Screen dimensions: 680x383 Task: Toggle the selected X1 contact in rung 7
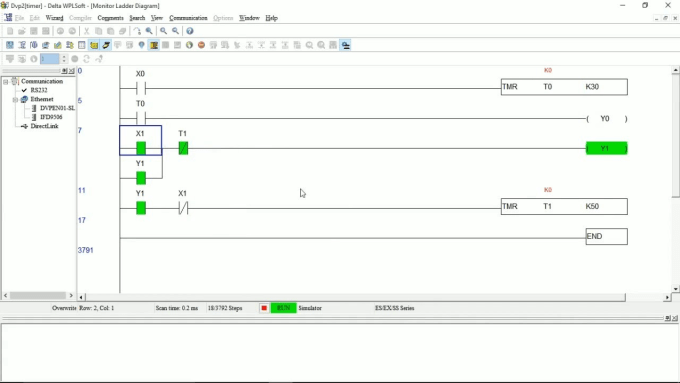pyautogui.click(x=141, y=148)
